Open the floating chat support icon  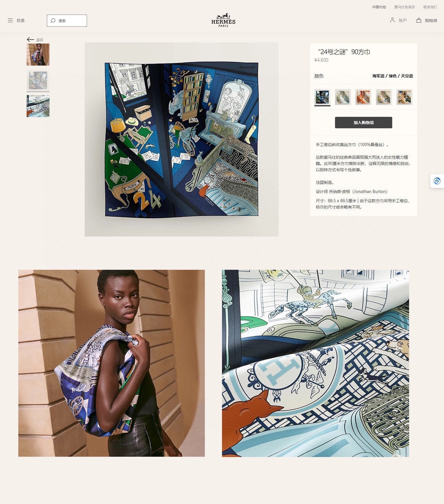point(437,181)
